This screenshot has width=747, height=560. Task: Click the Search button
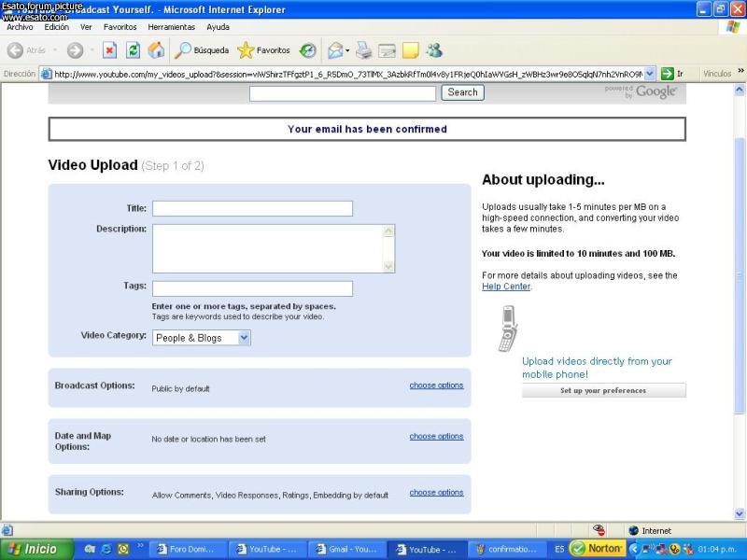tap(462, 92)
